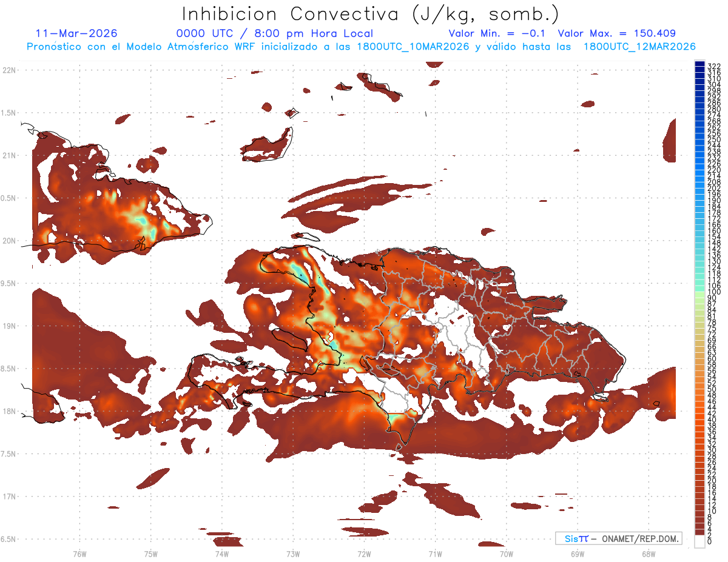Click the "18N" latitude label
This screenshot has height=562, width=728.
pyautogui.click(x=10, y=412)
